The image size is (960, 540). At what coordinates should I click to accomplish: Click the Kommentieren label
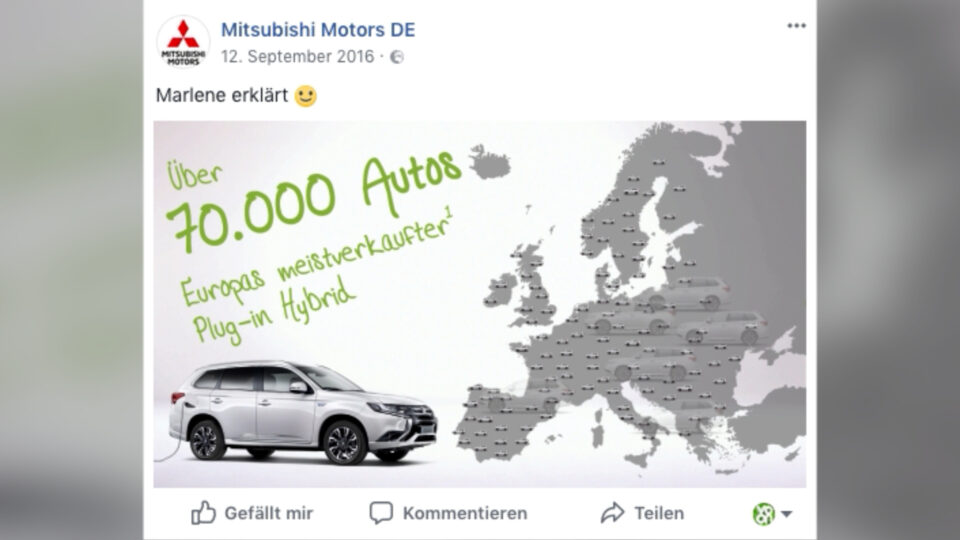tap(465, 513)
